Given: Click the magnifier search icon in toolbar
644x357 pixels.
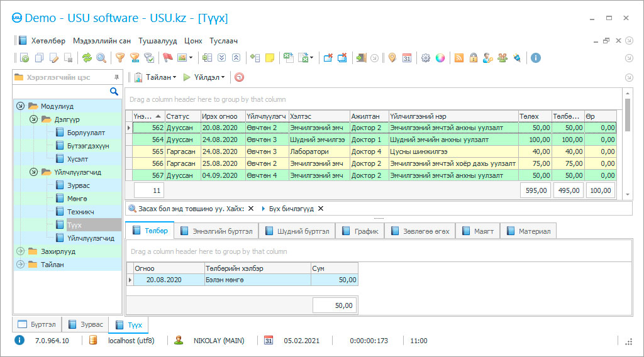Looking at the screenshot, I should point(101,58).
